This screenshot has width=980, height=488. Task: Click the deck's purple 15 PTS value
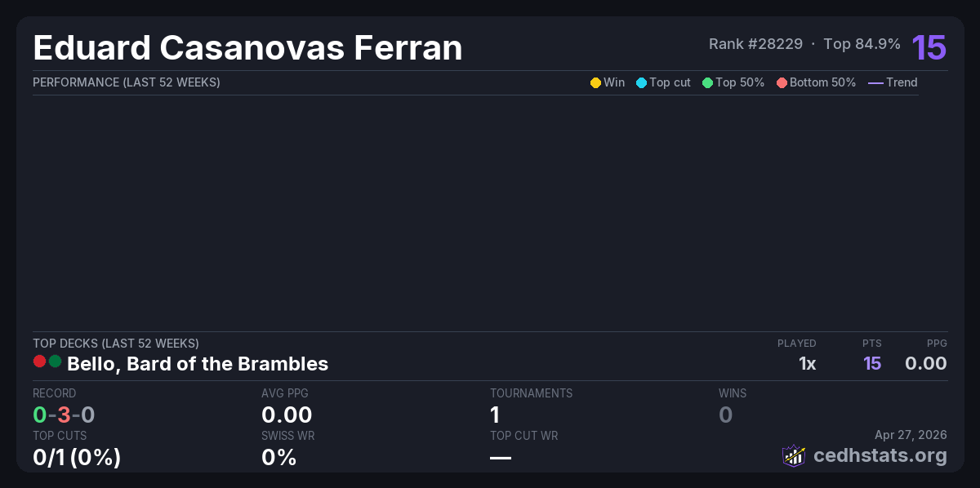(872, 364)
